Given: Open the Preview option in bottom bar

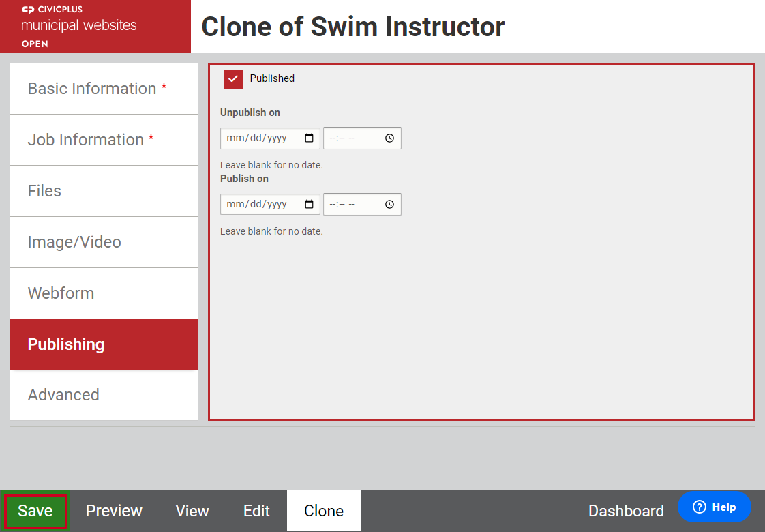Looking at the screenshot, I should click(x=114, y=511).
